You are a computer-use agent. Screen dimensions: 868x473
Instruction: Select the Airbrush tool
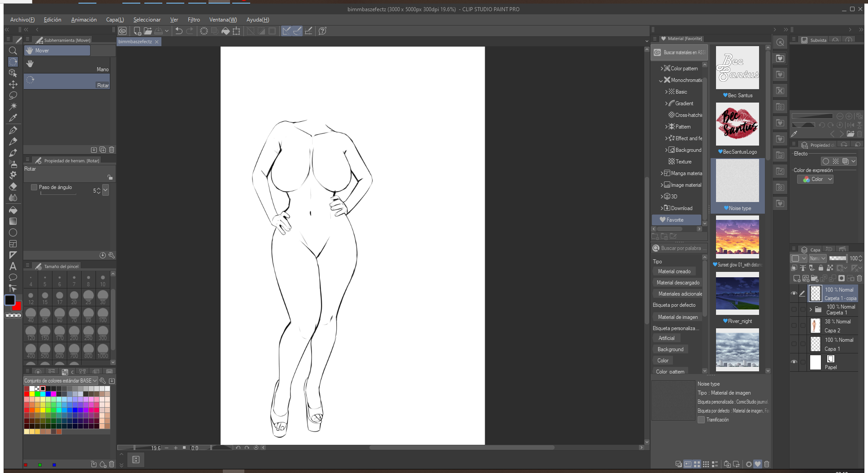pos(13,164)
